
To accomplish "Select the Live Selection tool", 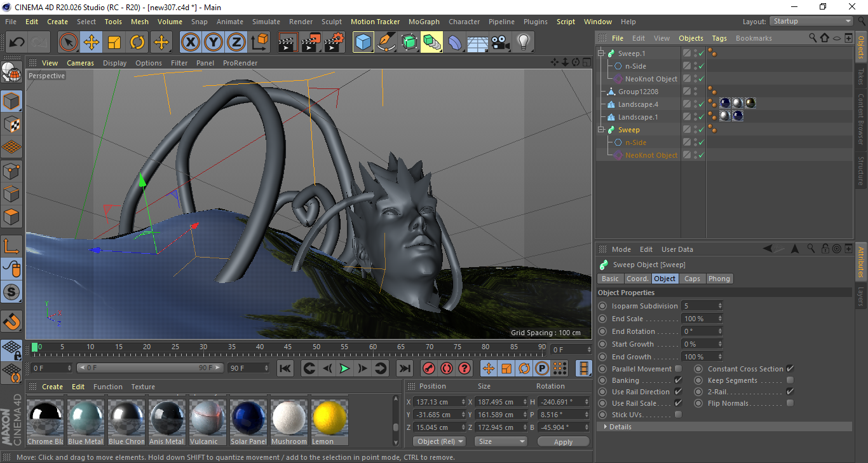I will point(68,43).
